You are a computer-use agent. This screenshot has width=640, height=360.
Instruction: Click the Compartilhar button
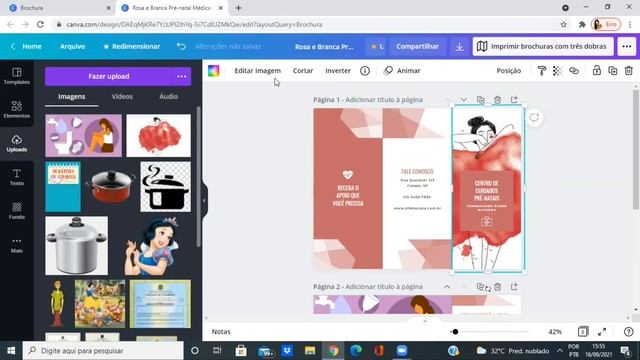click(x=417, y=47)
